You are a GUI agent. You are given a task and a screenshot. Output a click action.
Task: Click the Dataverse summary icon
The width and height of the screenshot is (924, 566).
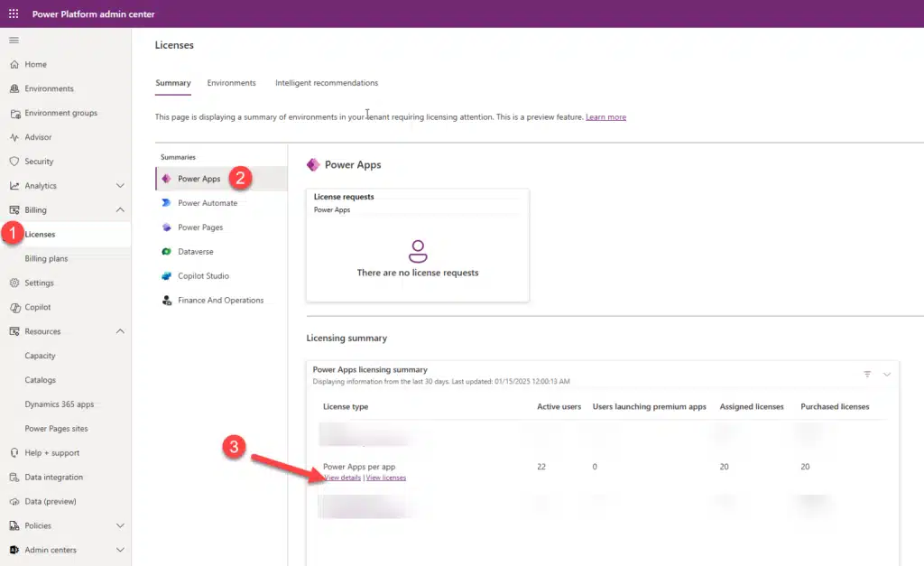click(x=167, y=252)
